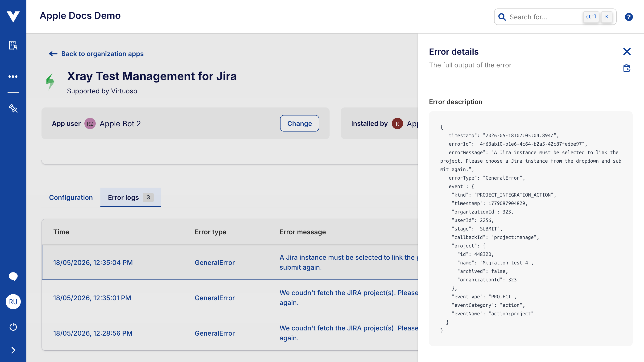644x362 pixels.
Task: Click the 12:28:56 'coudn't fetch the JIRA' message
Action: pos(348,333)
